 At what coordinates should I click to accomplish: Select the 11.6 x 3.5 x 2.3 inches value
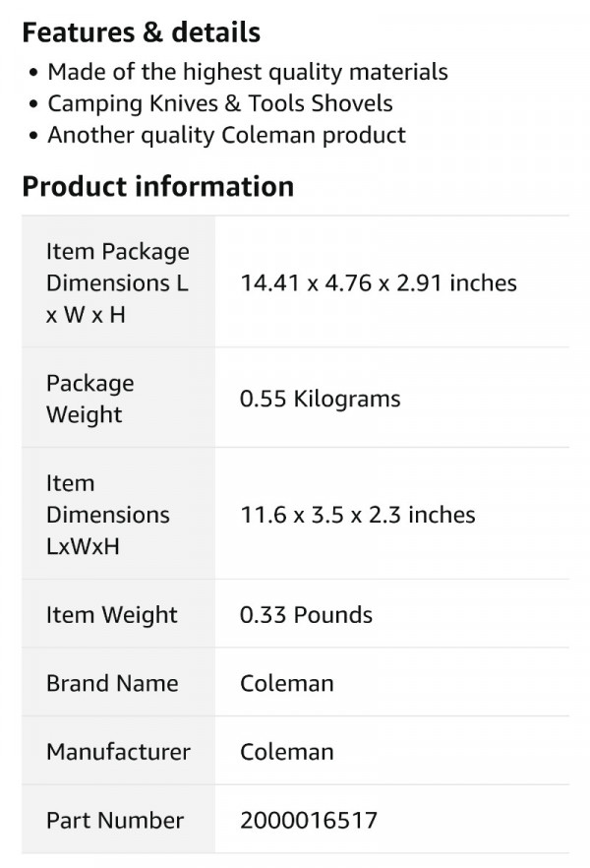[357, 515]
